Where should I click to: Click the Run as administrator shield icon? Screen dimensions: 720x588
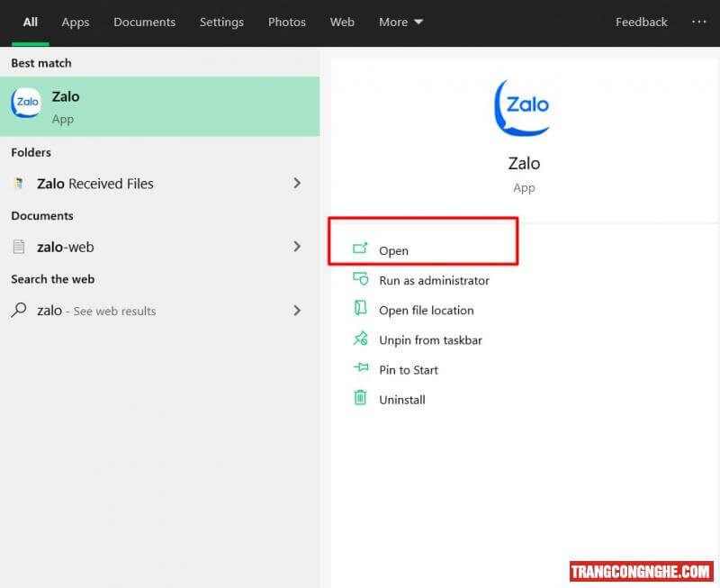pos(360,279)
